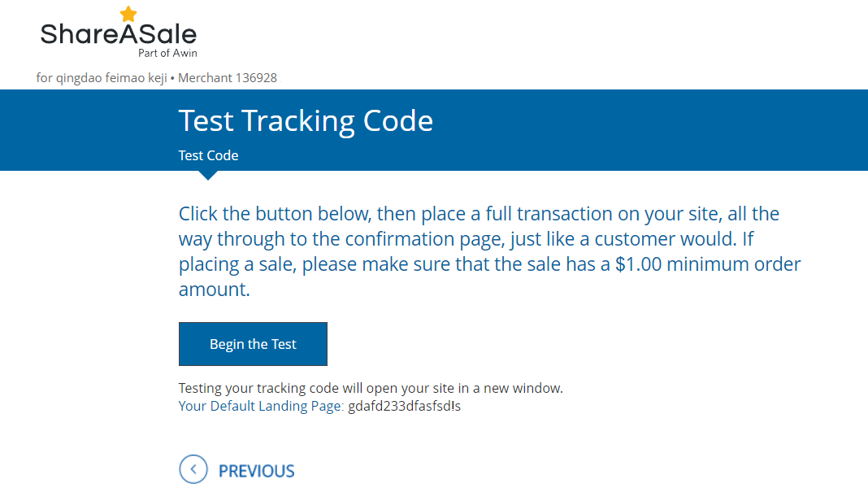This screenshot has width=868, height=501.
Task: Click the "Part of Awin" tagline
Action: pyautogui.click(x=167, y=53)
